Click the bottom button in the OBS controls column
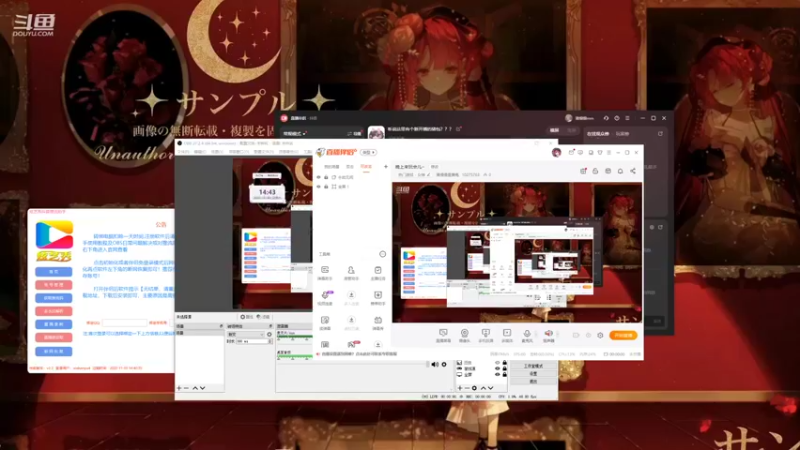The width and height of the screenshot is (800, 450). pyautogui.click(x=533, y=381)
